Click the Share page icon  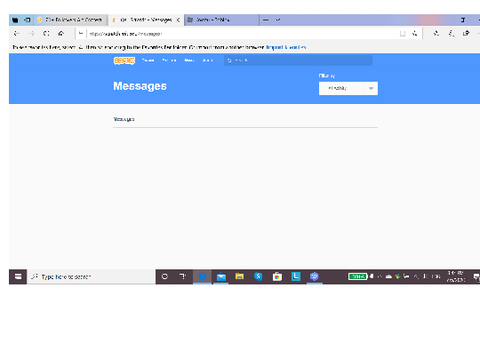(x=466, y=33)
